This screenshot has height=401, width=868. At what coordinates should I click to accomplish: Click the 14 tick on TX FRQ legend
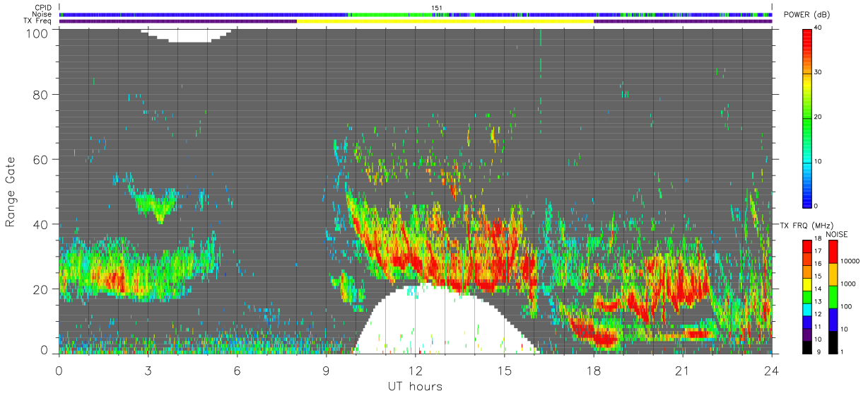tap(818, 289)
